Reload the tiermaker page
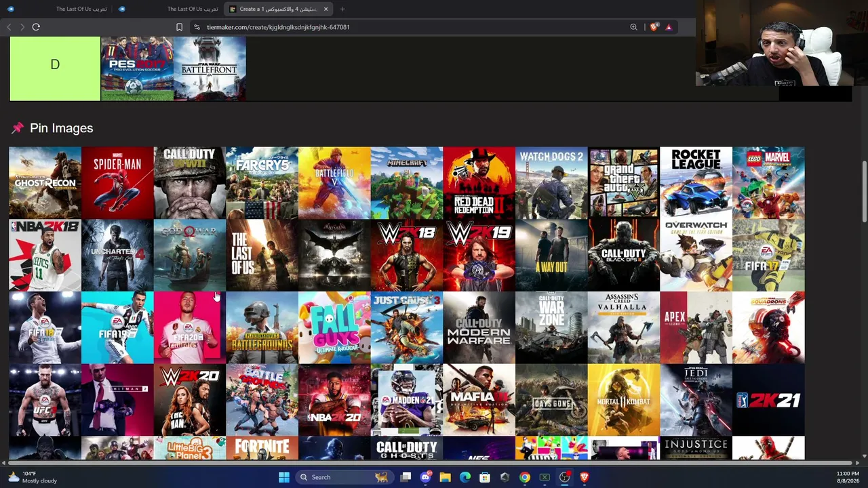 click(36, 27)
